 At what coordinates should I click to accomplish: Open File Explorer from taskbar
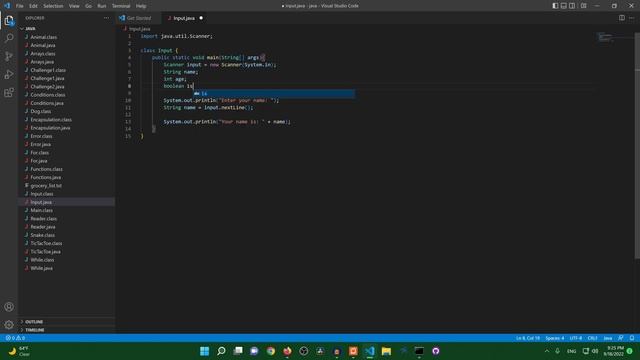[x=386, y=351]
